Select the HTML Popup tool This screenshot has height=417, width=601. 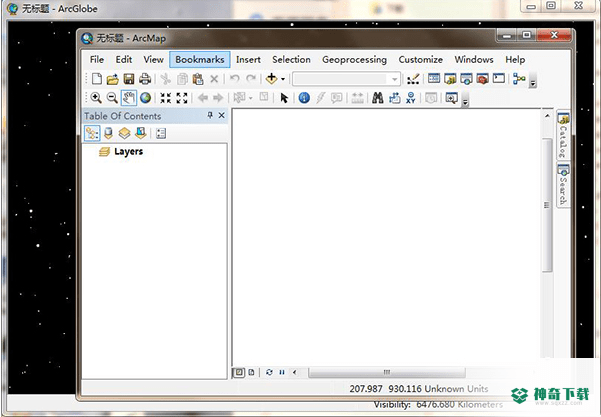337,98
